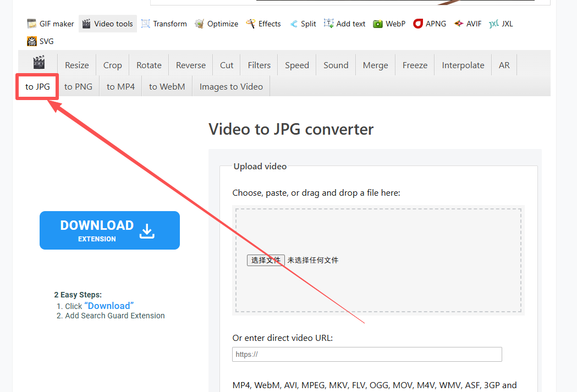Viewport: 577px width, 392px height.
Task: Switch to the to MP4 tab
Action: click(x=120, y=86)
